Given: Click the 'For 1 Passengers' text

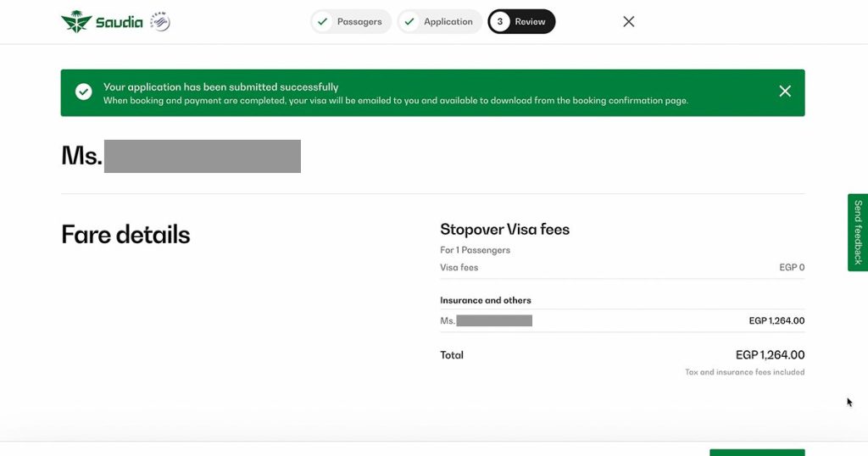Looking at the screenshot, I should point(475,250).
